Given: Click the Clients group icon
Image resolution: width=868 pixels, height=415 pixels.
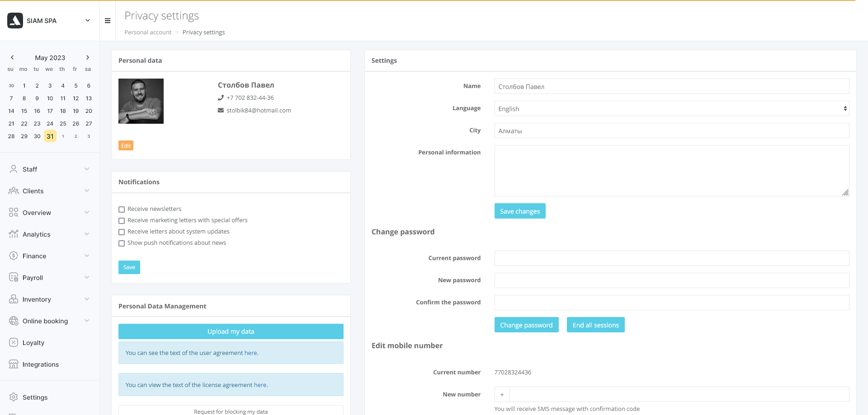Looking at the screenshot, I should (14, 191).
